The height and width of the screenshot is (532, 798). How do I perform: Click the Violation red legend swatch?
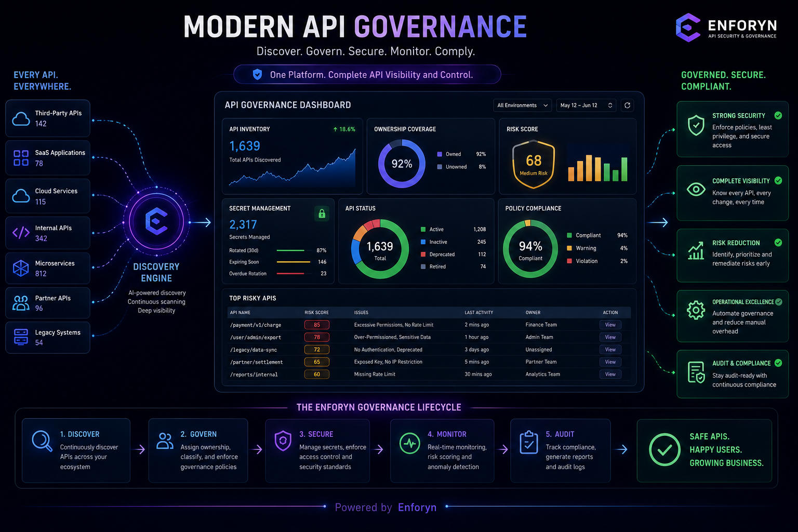(569, 261)
